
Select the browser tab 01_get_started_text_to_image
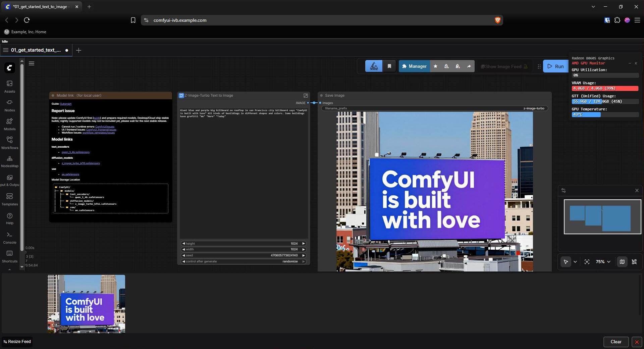[41, 7]
